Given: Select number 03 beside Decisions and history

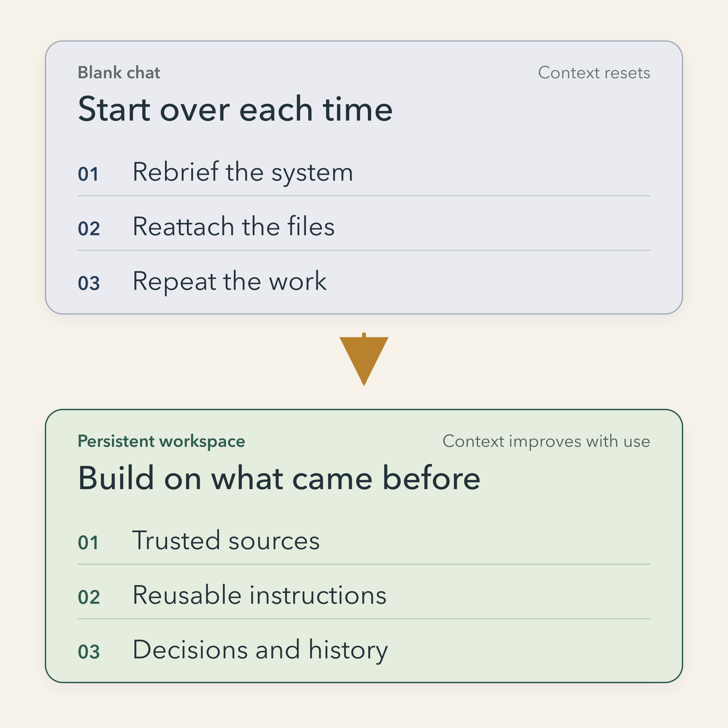Looking at the screenshot, I should tap(89, 652).
